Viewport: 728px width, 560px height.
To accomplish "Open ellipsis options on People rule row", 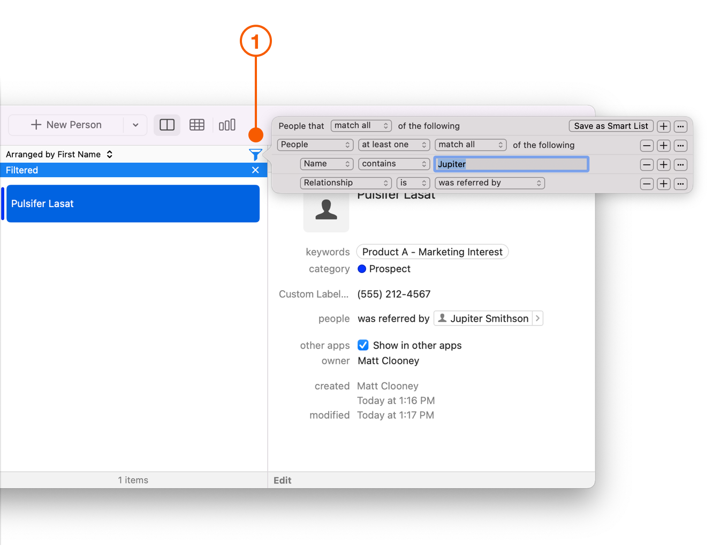I will point(680,146).
